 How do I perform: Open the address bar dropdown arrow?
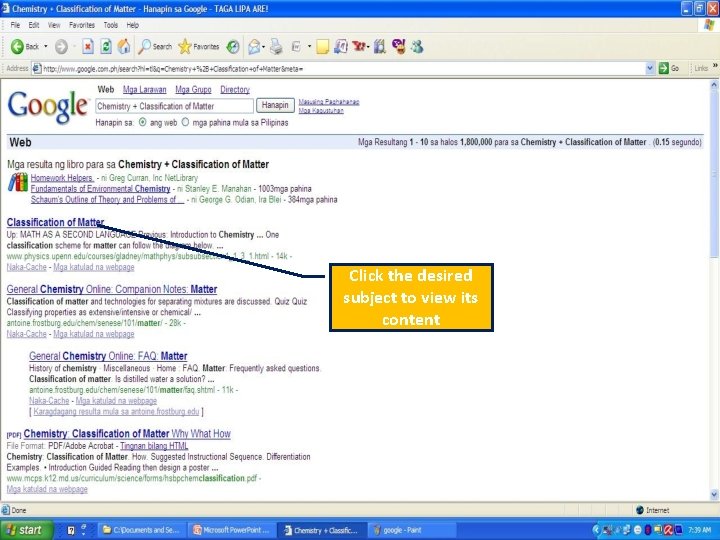tap(650, 68)
